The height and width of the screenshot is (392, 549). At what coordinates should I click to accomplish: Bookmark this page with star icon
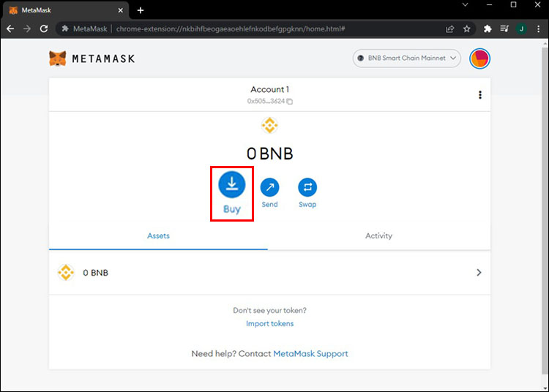click(x=467, y=29)
